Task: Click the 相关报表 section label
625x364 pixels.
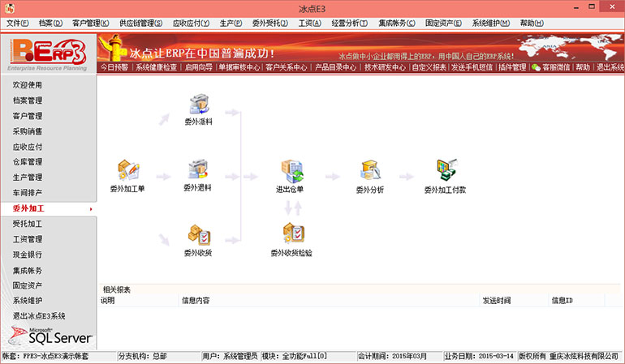Action: [x=116, y=289]
